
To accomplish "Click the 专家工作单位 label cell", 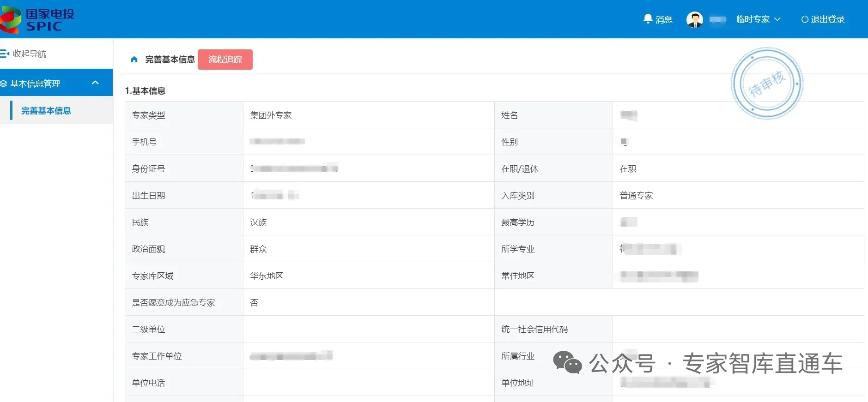I will pyautogui.click(x=184, y=356).
